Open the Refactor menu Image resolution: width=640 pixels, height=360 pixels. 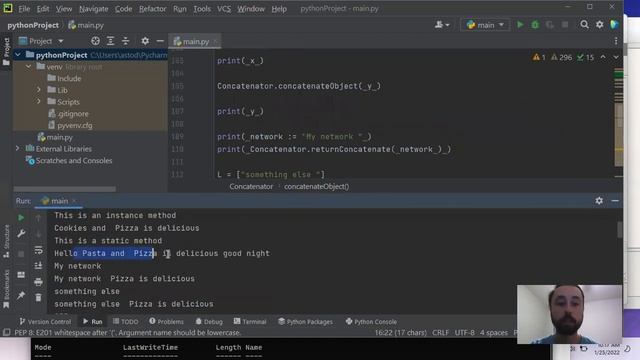[152, 9]
